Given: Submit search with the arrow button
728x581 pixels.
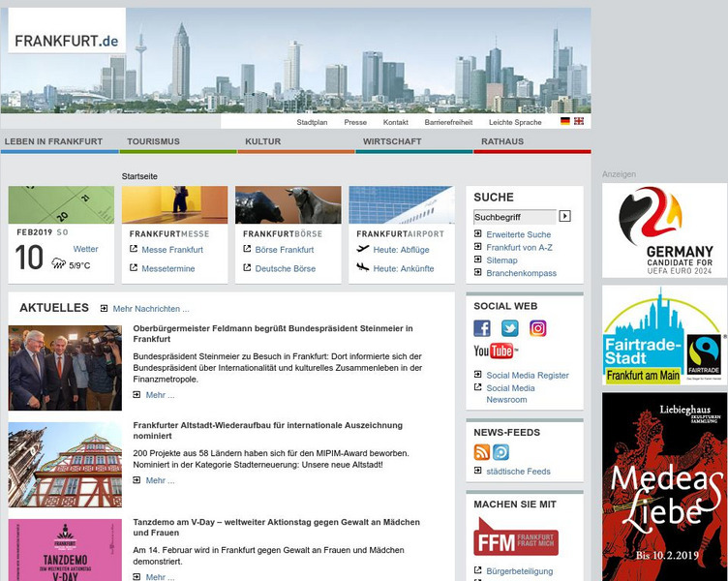Looking at the screenshot, I should [x=564, y=216].
